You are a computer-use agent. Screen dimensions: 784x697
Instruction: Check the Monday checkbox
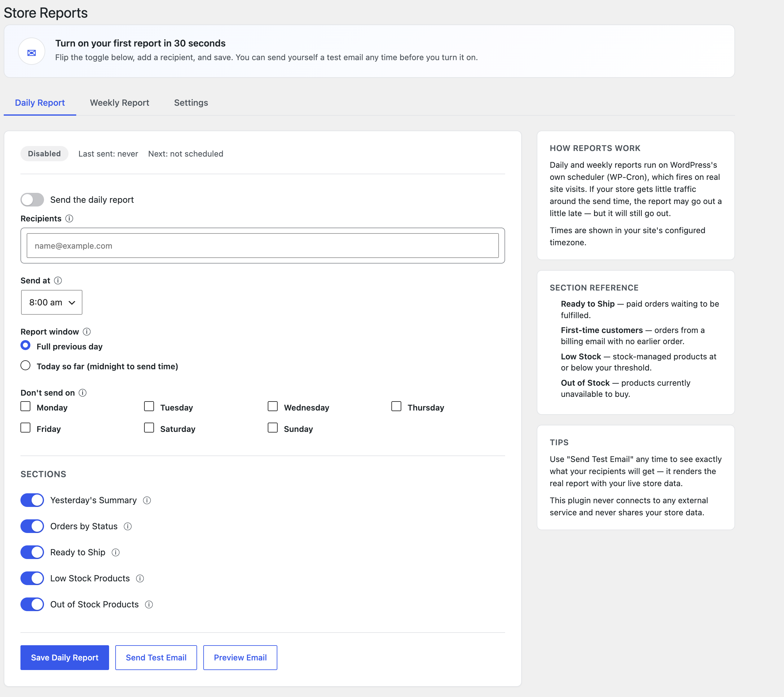(25, 406)
